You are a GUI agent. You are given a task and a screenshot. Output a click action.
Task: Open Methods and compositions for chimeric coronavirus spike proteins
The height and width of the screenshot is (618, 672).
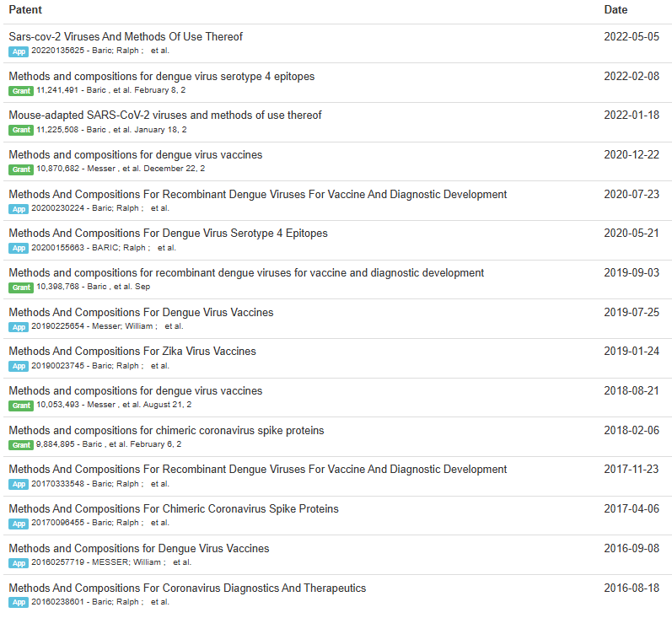click(x=166, y=430)
